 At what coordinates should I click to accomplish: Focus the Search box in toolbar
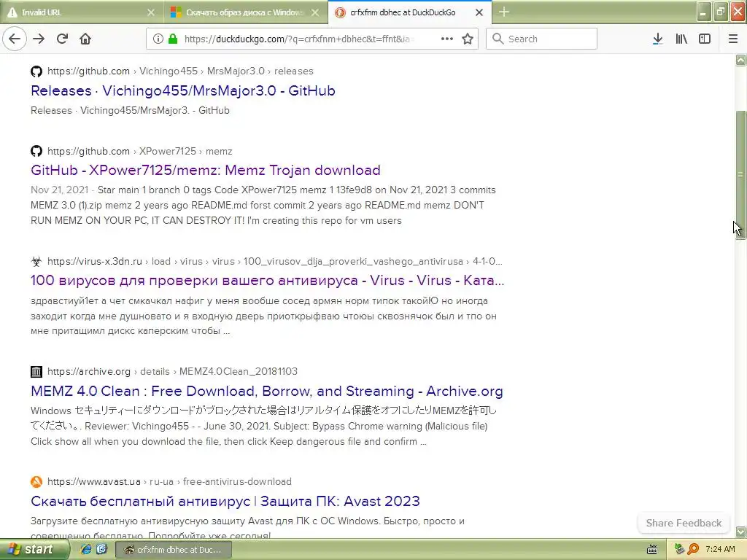541,39
